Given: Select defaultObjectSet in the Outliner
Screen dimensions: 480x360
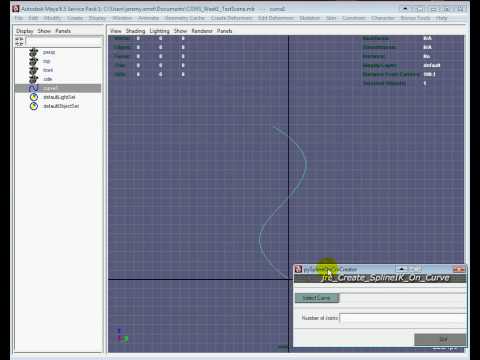Looking at the screenshot, I should 61,106.
